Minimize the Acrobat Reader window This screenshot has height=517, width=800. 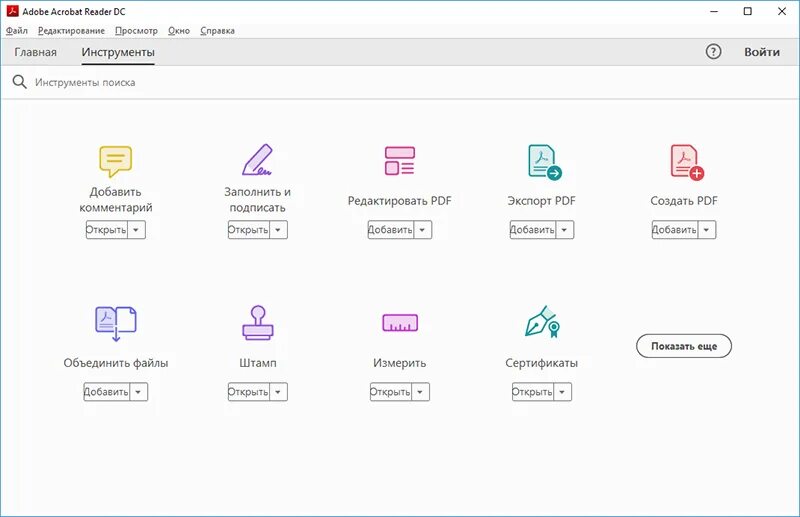(714, 11)
